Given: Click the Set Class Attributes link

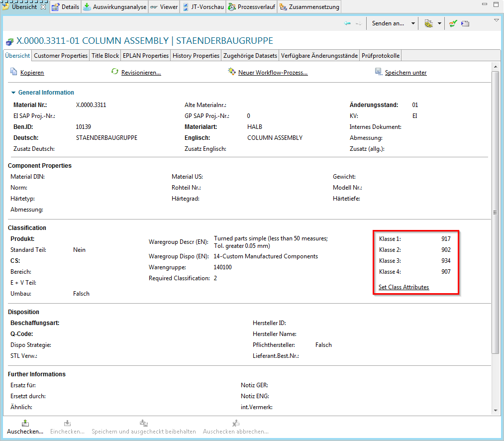Looking at the screenshot, I should 403,287.
